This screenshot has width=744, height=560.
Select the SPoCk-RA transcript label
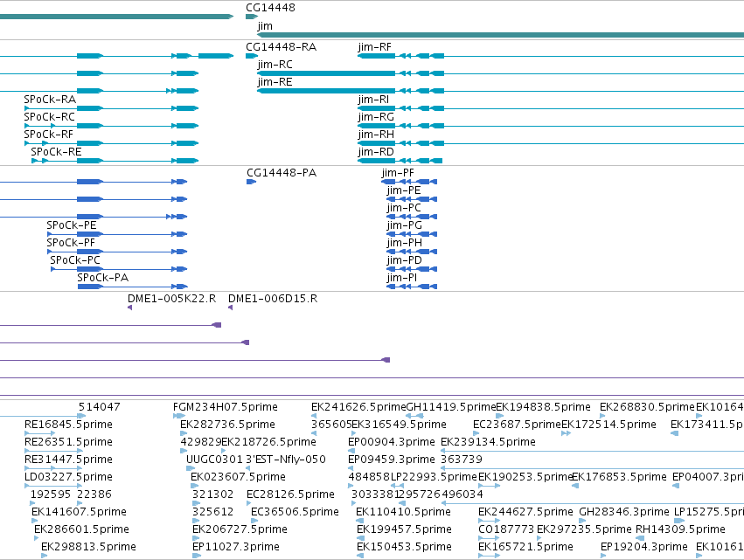click(x=50, y=100)
